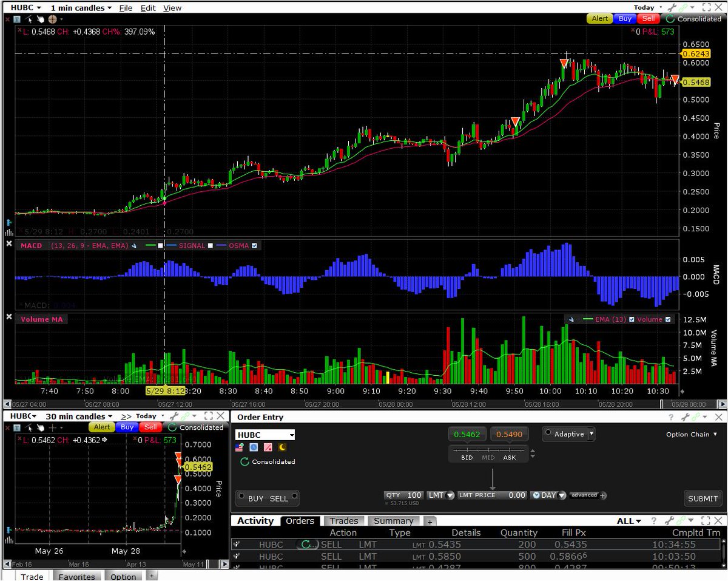
Task: Switch to the Trades tab
Action: pos(343,521)
